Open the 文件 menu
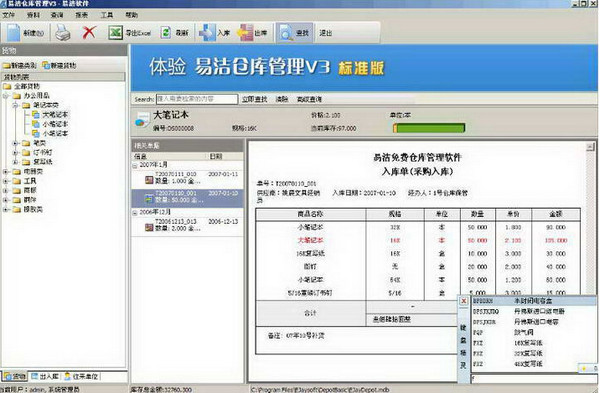 tap(8, 15)
